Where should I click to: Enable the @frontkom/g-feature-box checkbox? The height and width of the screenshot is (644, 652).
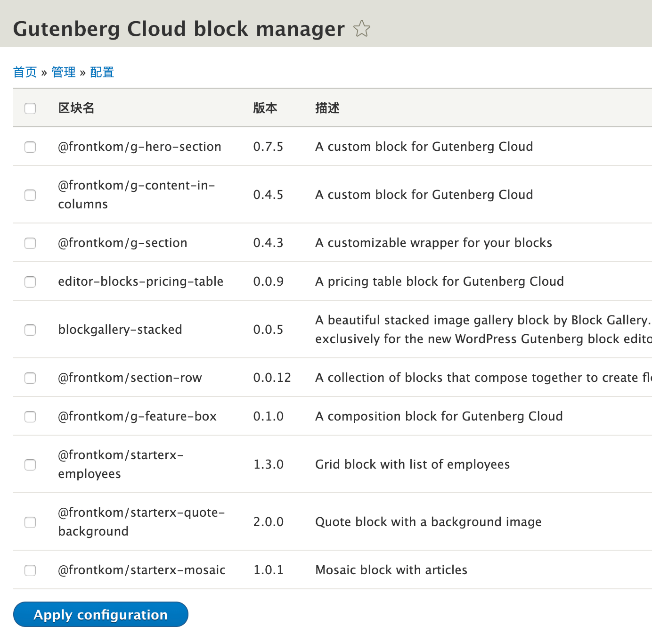[x=30, y=417]
